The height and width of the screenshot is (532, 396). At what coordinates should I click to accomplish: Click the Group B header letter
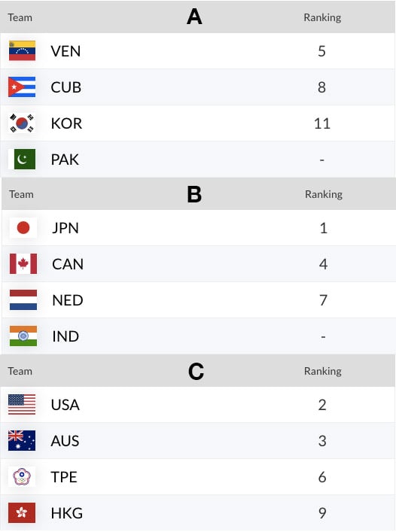pyautogui.click(x=194, y=194)
